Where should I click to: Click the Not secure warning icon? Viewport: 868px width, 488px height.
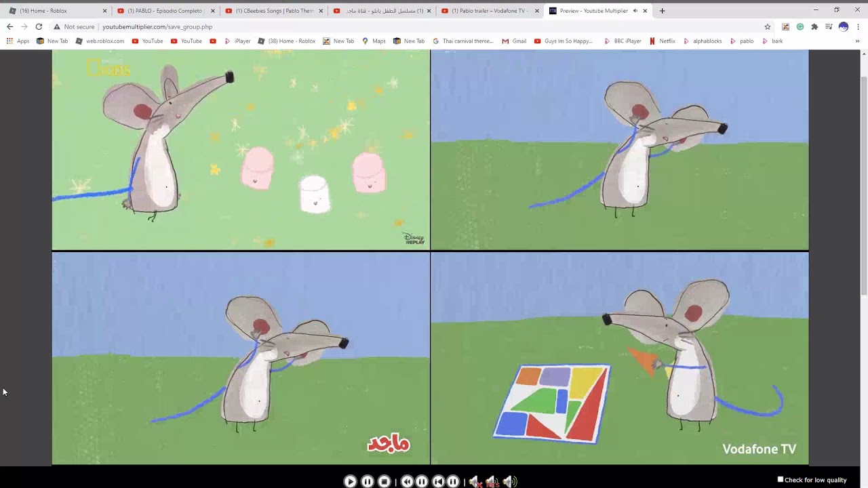click(x=57, y=26)
